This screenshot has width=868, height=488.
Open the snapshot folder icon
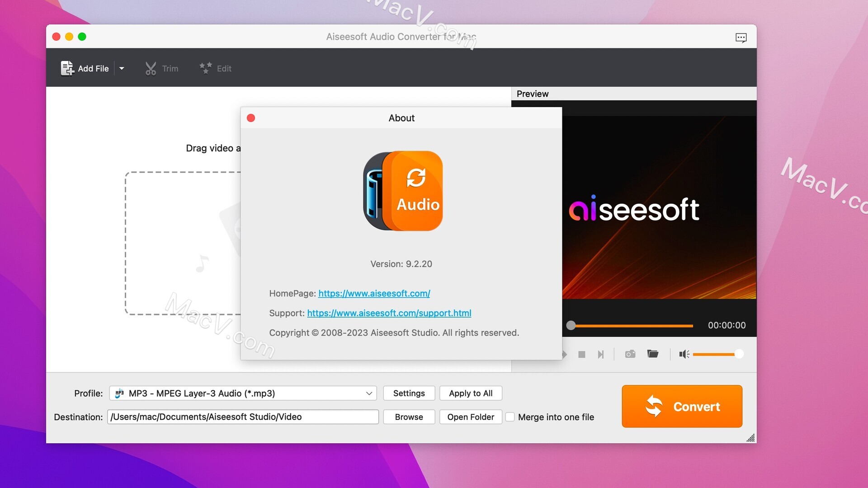pyautogui.click(x=653, y=354)
